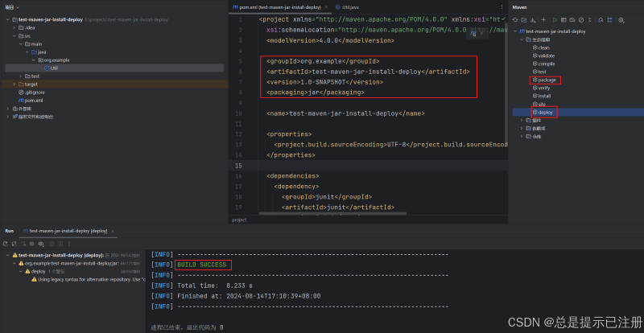Click Maven show dependencies diagram icon
The image size is (644, 333).
coord(609,20)
